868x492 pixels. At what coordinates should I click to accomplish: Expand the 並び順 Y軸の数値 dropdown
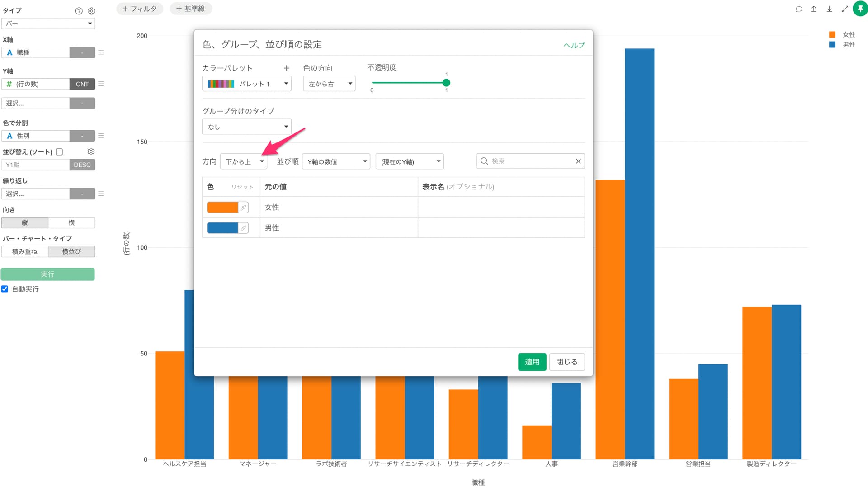tap(336, 162)
